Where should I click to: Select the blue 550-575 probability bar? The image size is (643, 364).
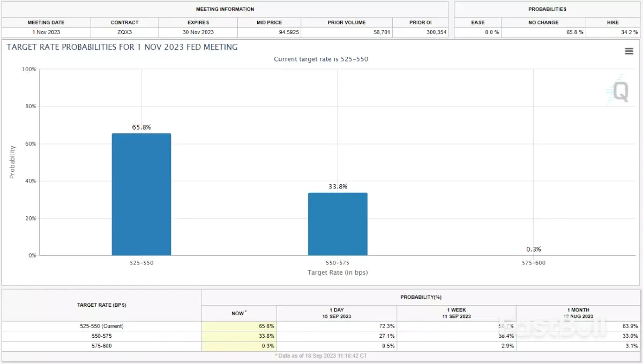coord(338,224)
